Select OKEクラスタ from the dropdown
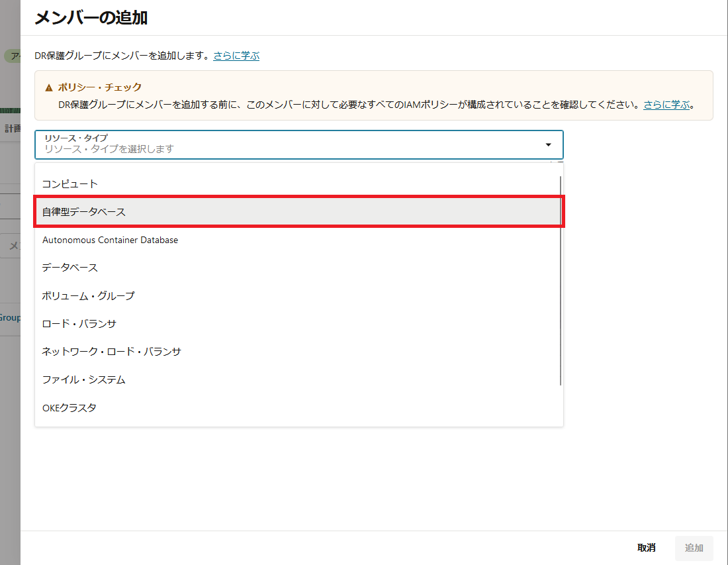The image size is (728, 565). (x=69, y=407)
